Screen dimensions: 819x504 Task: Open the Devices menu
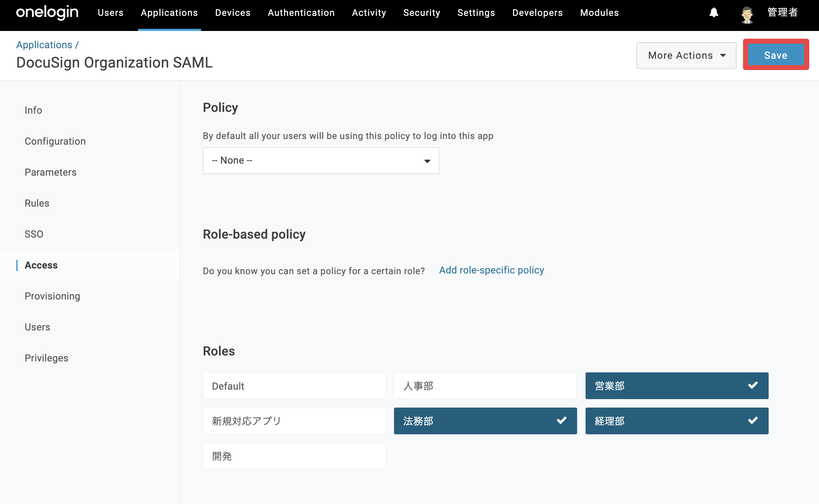(x=233, y=13)
